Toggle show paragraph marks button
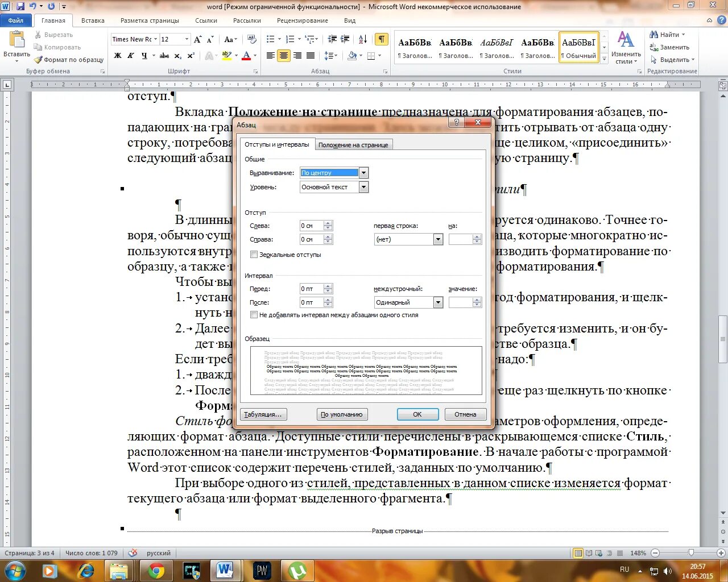Viewport: 728px width, 582px height. 381,39
